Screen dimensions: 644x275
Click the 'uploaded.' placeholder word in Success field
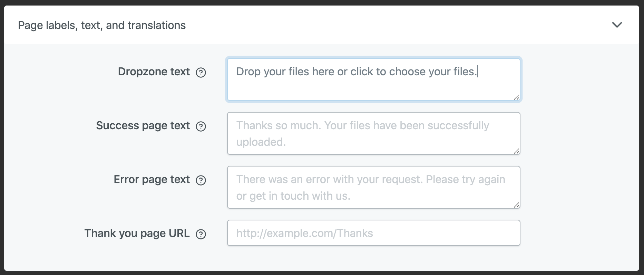tap(261, 142)
